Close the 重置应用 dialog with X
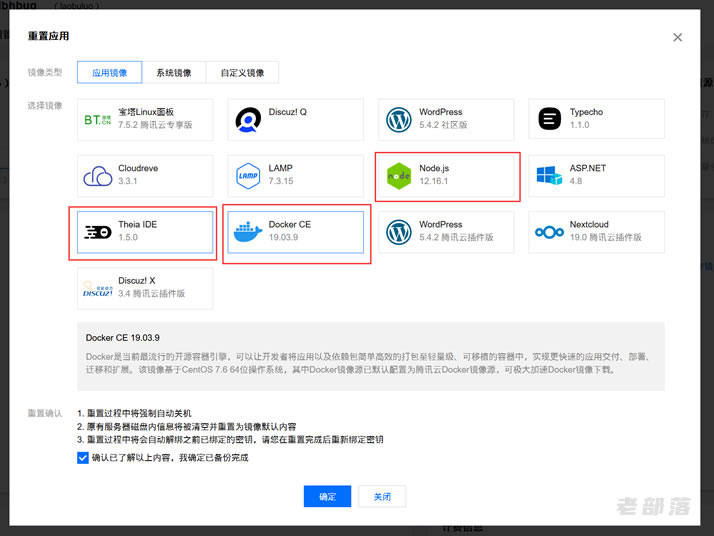 pos(678,37)
